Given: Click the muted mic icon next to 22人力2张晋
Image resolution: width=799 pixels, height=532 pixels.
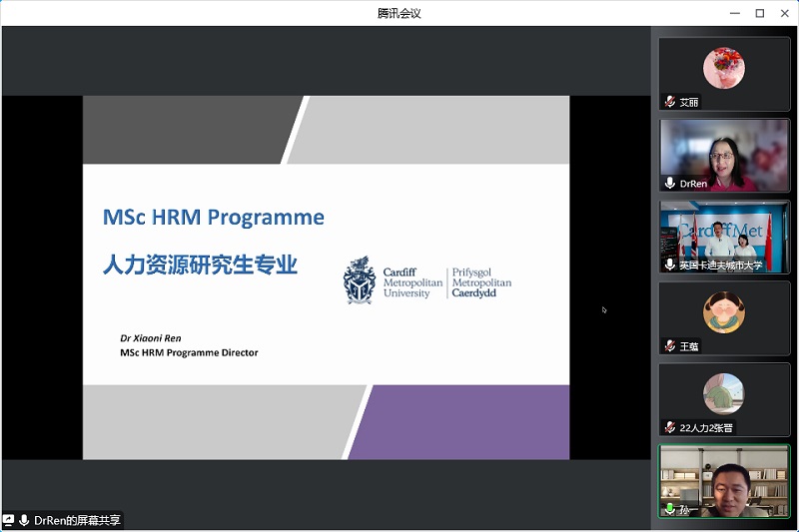Looking at the screenshot, I should pyautogui.click(x=670, y=427).
